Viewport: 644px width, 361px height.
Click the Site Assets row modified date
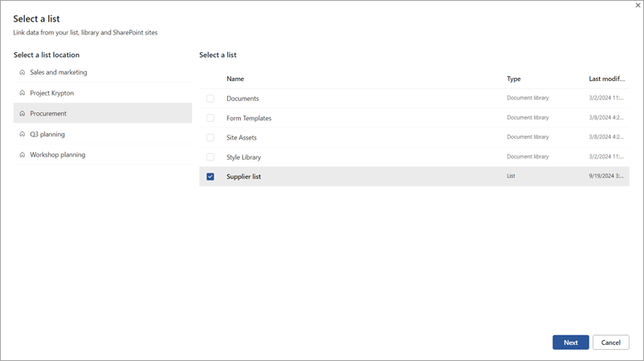tap(606, 137)
